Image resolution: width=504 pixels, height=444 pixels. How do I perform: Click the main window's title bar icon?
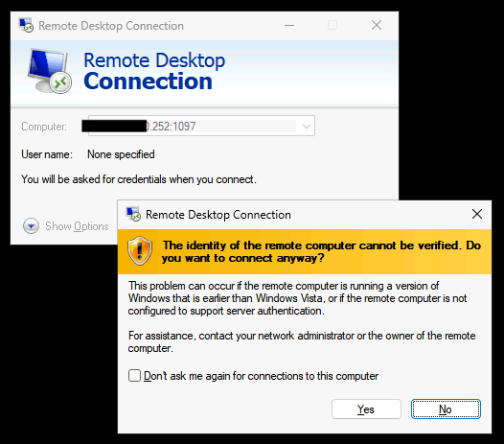tap(26, 25)
